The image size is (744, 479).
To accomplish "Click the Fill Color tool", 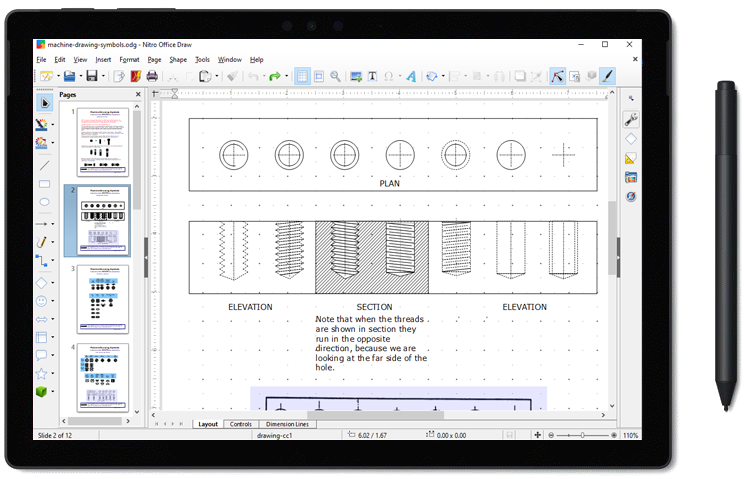I will click(x=42, y=142).
